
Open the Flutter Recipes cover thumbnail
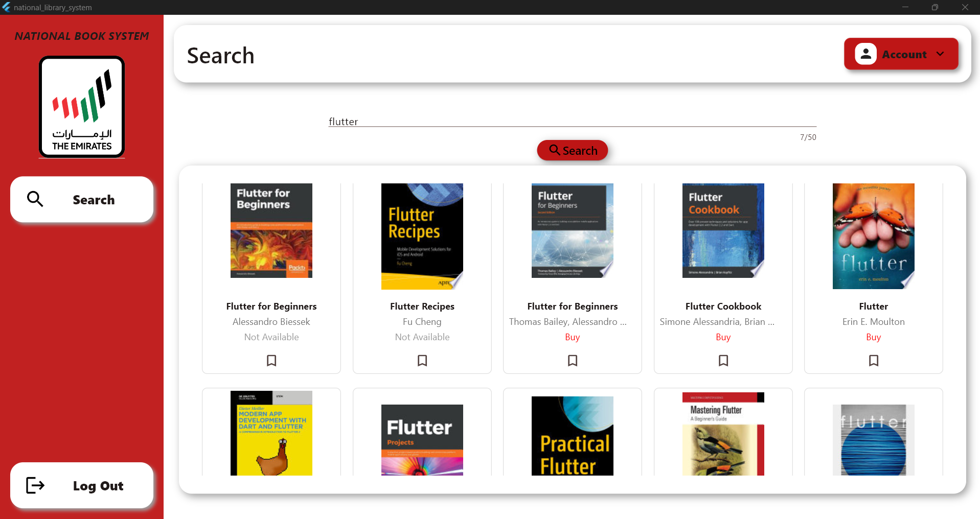coord(422,237)
